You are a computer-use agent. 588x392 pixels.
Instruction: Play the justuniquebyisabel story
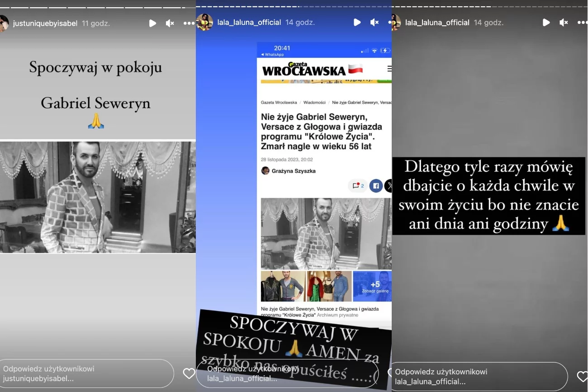(x=152, y=23)
